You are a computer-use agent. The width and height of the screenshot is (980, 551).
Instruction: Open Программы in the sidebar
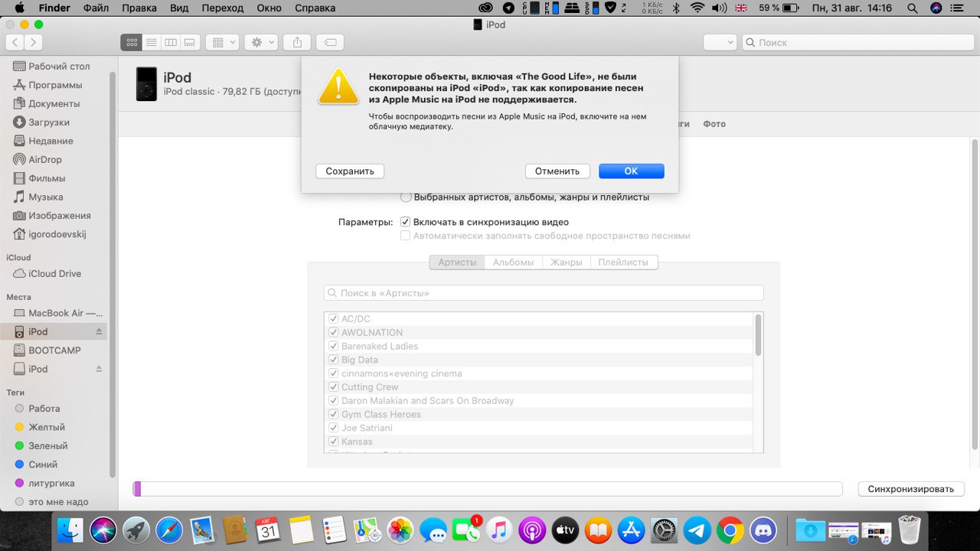[55, 85]
